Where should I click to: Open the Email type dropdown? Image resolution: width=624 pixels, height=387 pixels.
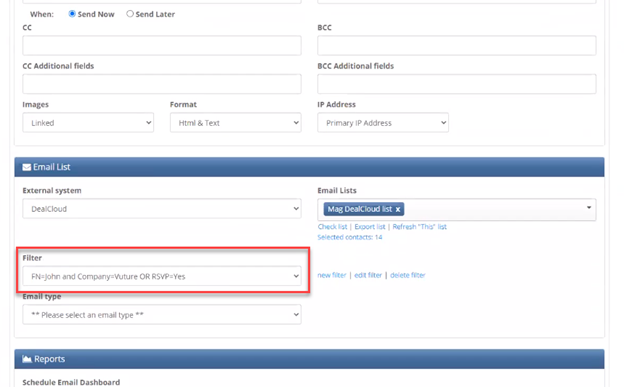(x=162, y=315)
